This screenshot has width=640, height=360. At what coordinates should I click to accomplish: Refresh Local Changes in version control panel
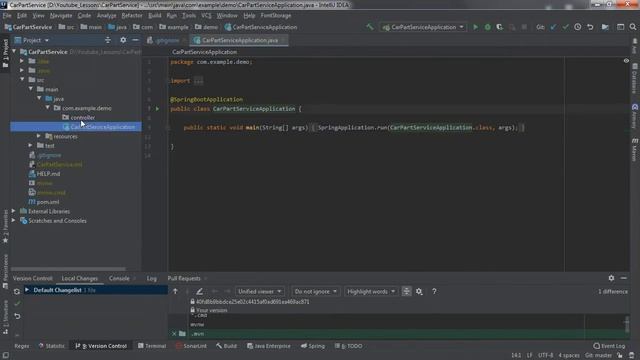(17, 291)
